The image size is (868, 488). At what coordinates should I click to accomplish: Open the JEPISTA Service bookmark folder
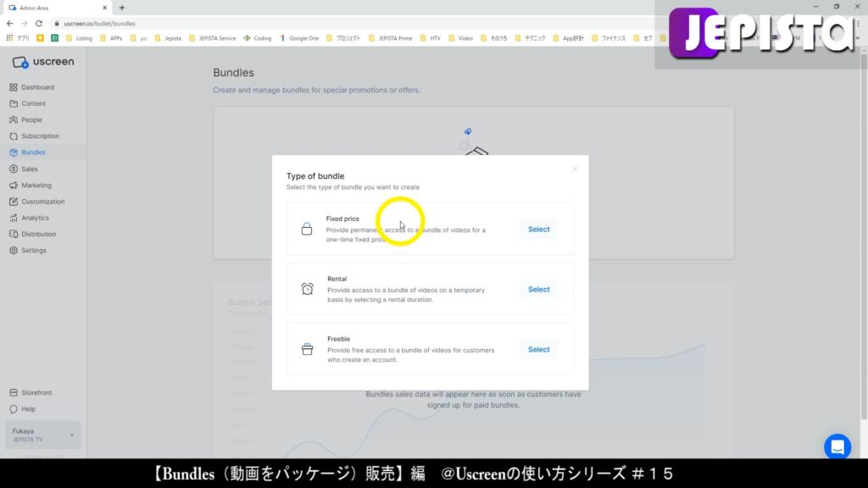[212, 38]
